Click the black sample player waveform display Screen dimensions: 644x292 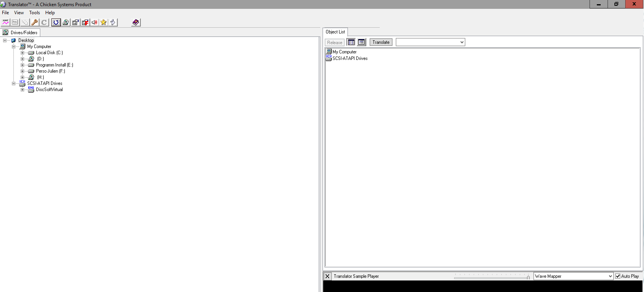[x=483, y=286]
